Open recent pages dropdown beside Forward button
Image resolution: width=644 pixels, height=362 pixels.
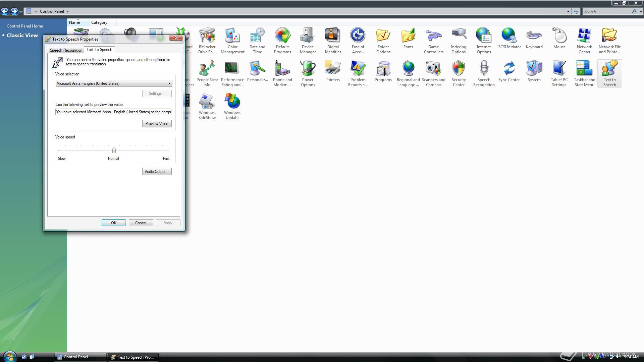pos(21,12)
